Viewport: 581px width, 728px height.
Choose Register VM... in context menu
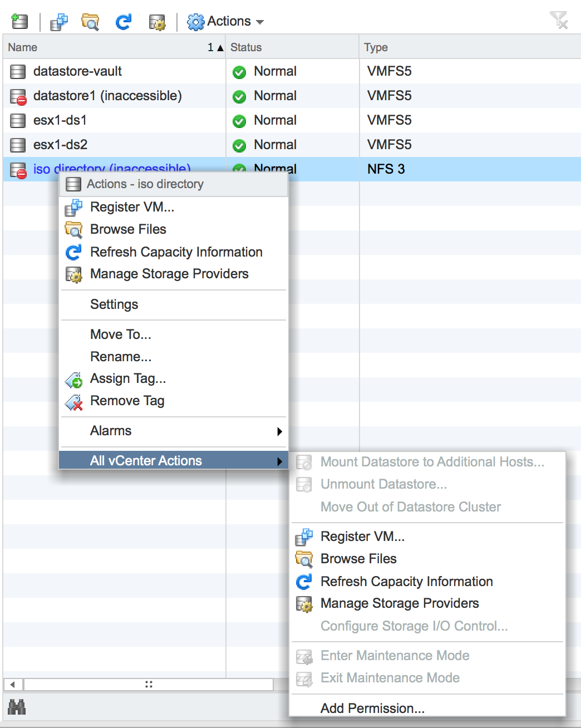click(174, 207)
